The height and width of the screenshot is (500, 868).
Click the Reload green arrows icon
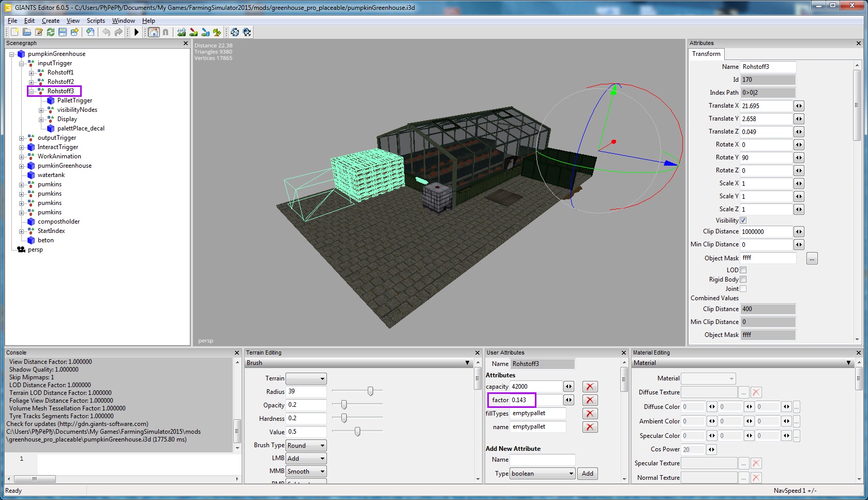[x=51, y=32]
